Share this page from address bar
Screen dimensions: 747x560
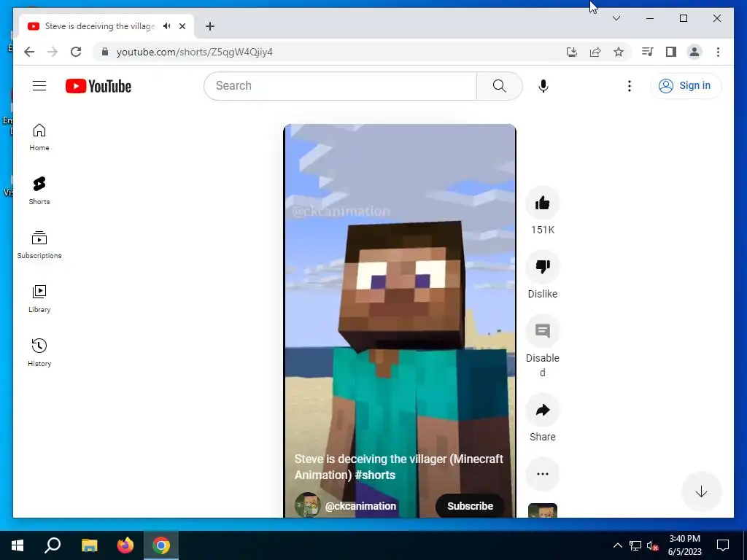(595, 52)
